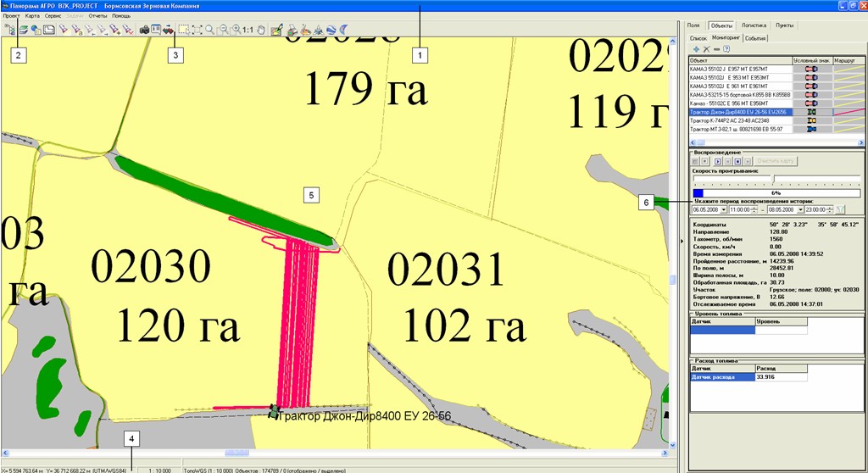Viewport: 868px width, 473px height.
Task: Open the Сервис menu
Action: [54, 16]
